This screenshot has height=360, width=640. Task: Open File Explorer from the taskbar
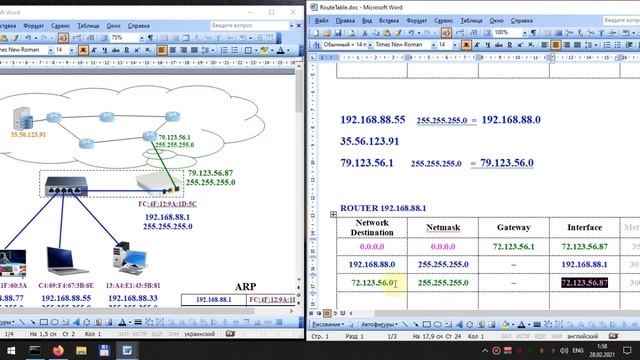81,350
